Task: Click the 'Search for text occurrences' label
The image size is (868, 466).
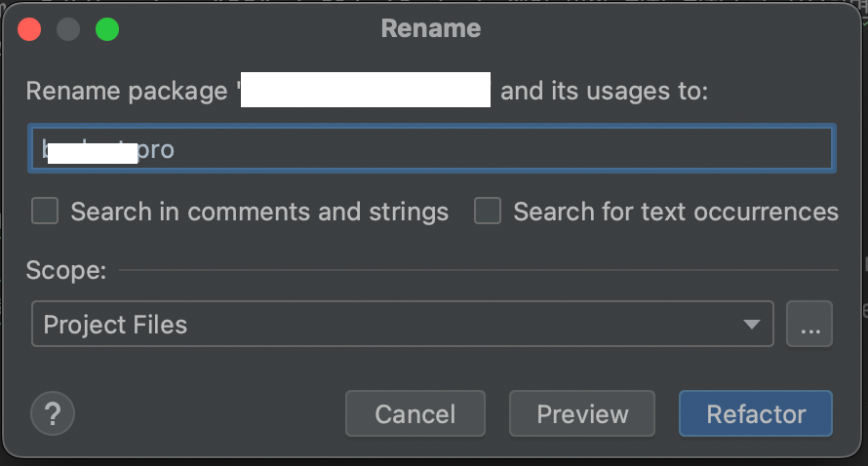Action: pyautogui.click(x=675, y=212)
